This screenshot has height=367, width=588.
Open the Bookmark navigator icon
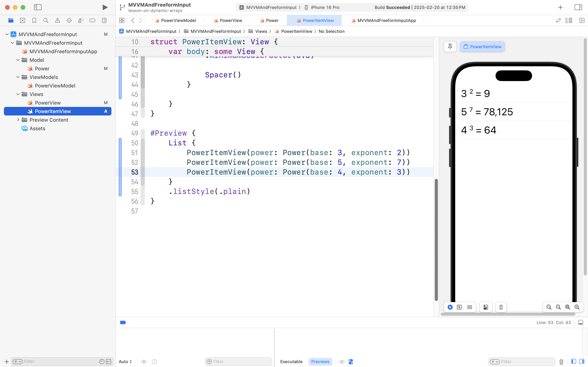click(34, 20)
